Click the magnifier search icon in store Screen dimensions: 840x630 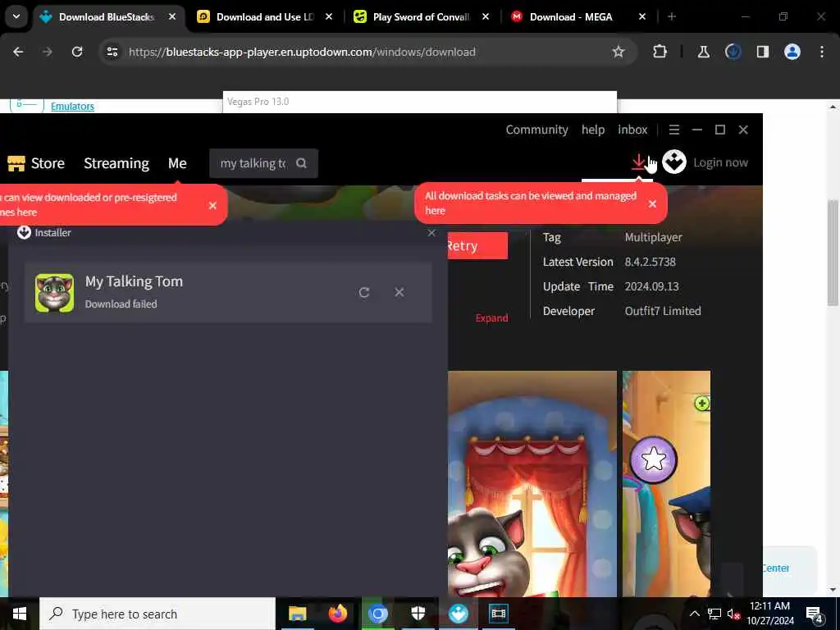[302, 163]
